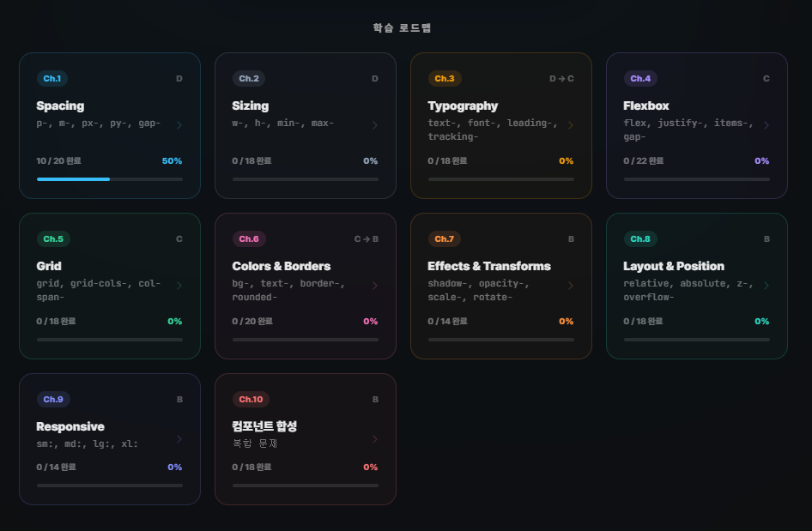The height and width of the screenshot is (531, 812).
Task: Click the Ch.5 badge on Grid card
Action: coord(53,239)
